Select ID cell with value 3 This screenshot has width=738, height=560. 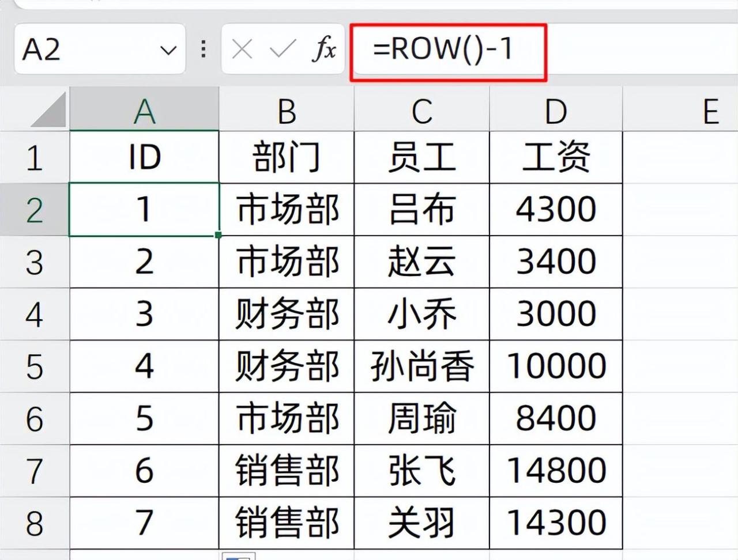144,314
